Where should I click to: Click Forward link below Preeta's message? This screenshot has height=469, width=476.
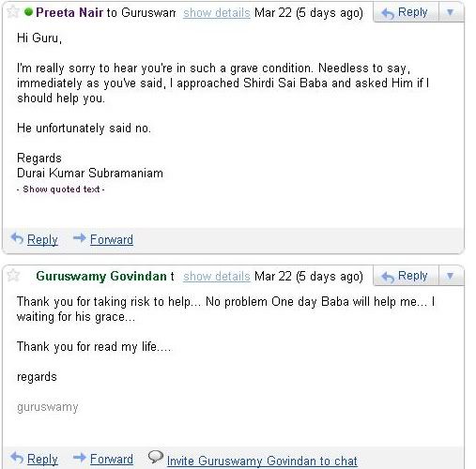point(112,240)
